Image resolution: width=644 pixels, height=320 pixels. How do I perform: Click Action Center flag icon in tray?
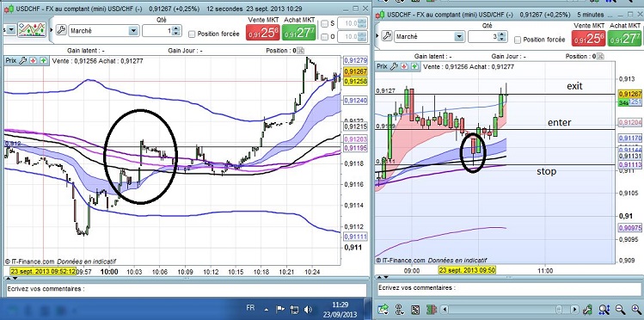(x=280, y=309)
